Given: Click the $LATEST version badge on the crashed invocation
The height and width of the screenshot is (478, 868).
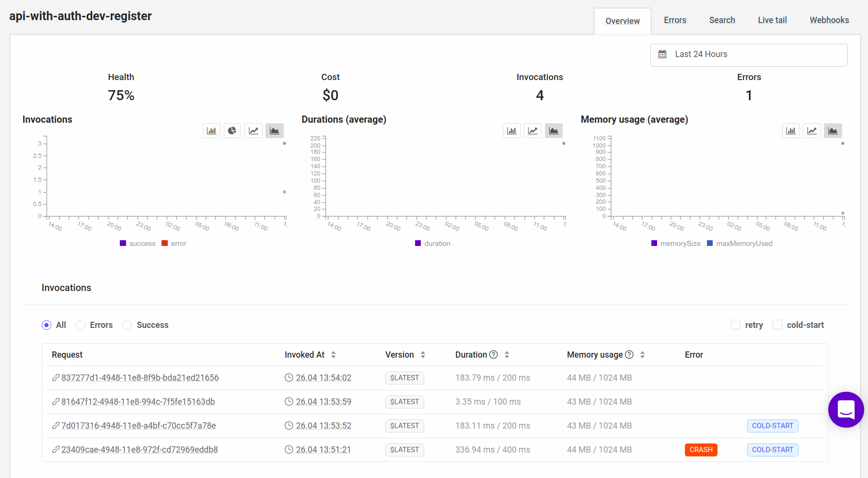Looking at the screenshot, I should tap(405, 450).
